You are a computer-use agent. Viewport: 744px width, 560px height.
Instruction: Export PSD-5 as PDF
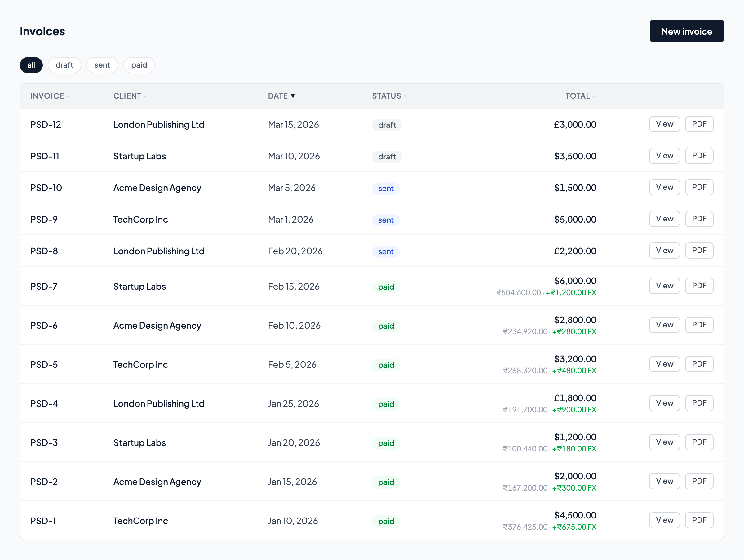(699, 364)
